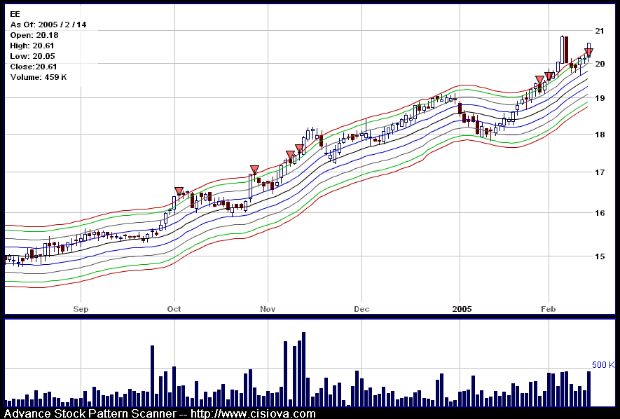Select the Dec month label
The image size is (620, 419).
click(x=361, y=309)
